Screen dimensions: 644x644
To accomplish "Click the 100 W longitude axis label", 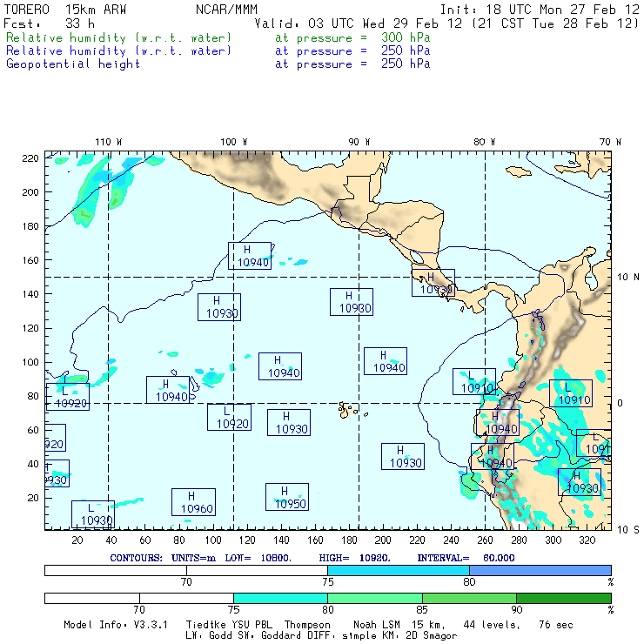I will coord(233,142).
